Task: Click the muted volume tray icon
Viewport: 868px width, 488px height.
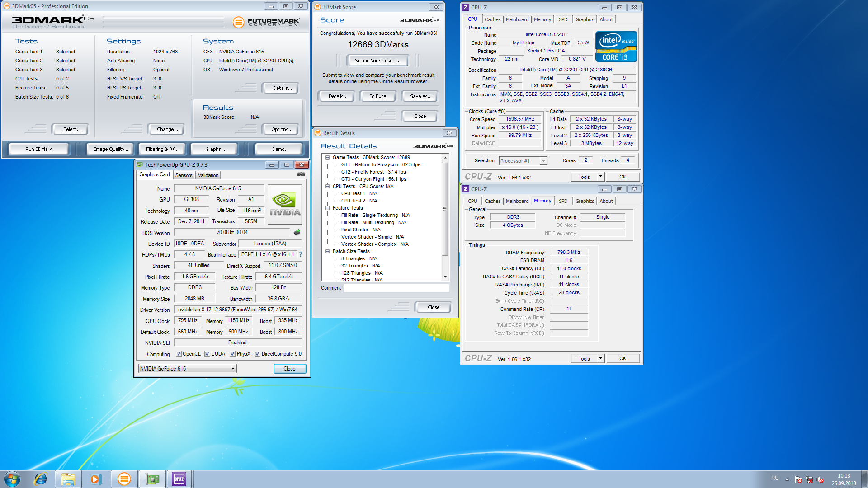Action: click(821, 479)
